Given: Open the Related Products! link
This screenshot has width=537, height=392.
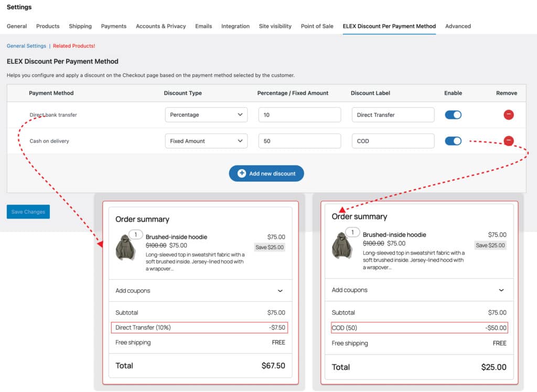Looking at the screenshot, I should [x=74, y=46].
